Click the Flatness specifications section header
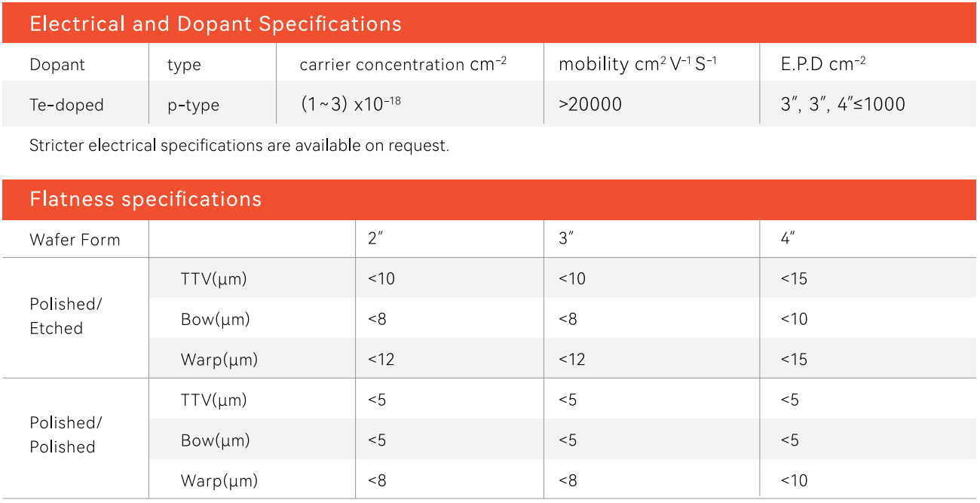The width and height of the screenshot is (980, 503). [x=145, y=200]
